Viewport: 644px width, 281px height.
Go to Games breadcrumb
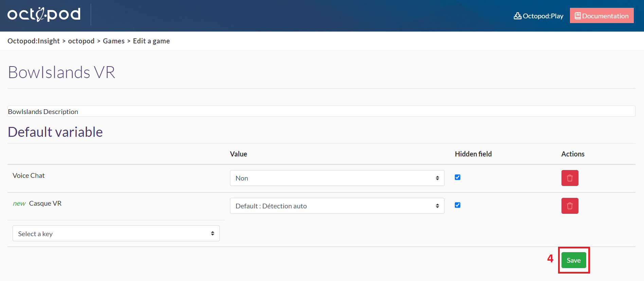(x=114, y=41)
